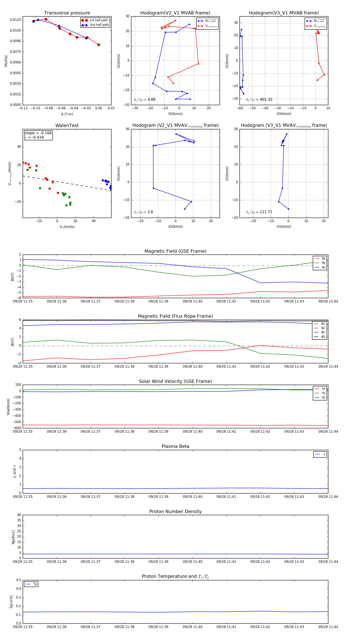Click the "WalenTest" plot title

coord(67,125)
